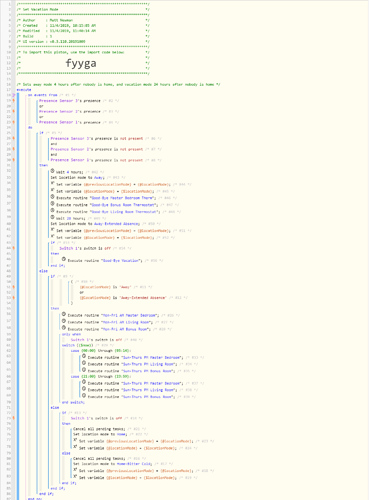Screen dimensions: 370x500
Task: Click the lightning bolt on line 73 Switch 1 condition
Action: point(14,418)
